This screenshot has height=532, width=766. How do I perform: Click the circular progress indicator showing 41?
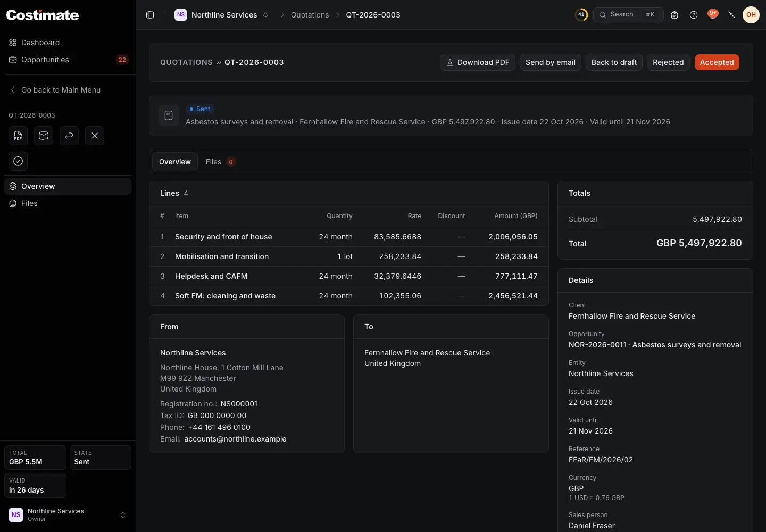point(581,15)
